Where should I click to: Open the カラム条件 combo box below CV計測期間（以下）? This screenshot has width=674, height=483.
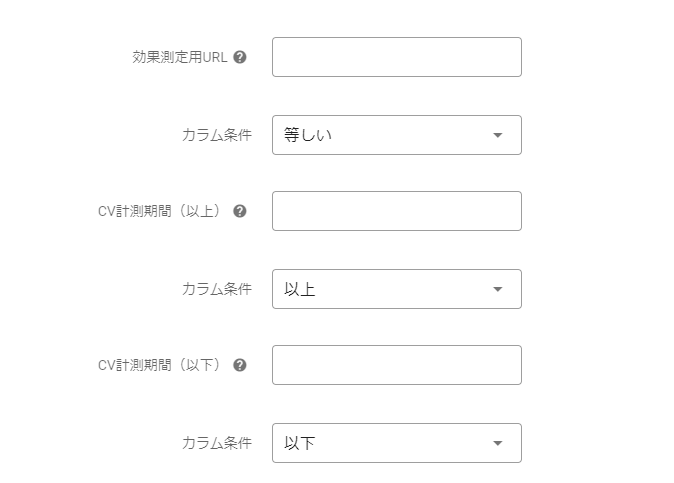[x=396, y=444]
